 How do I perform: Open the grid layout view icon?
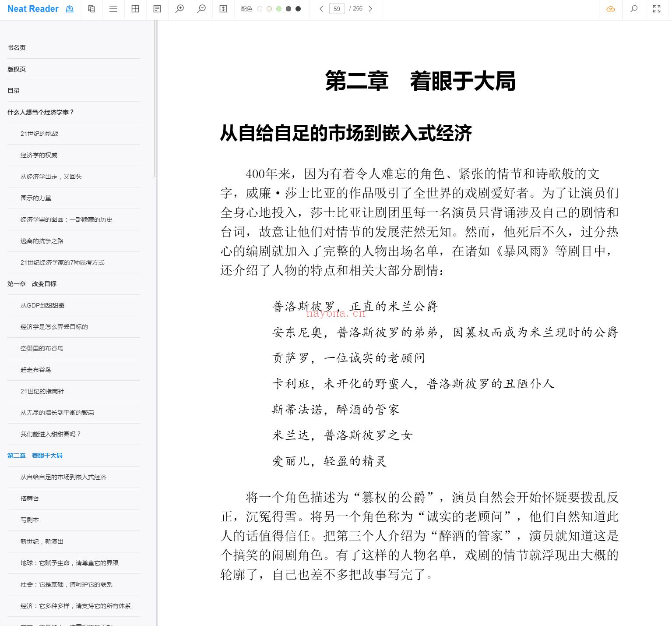coord(135,9)
